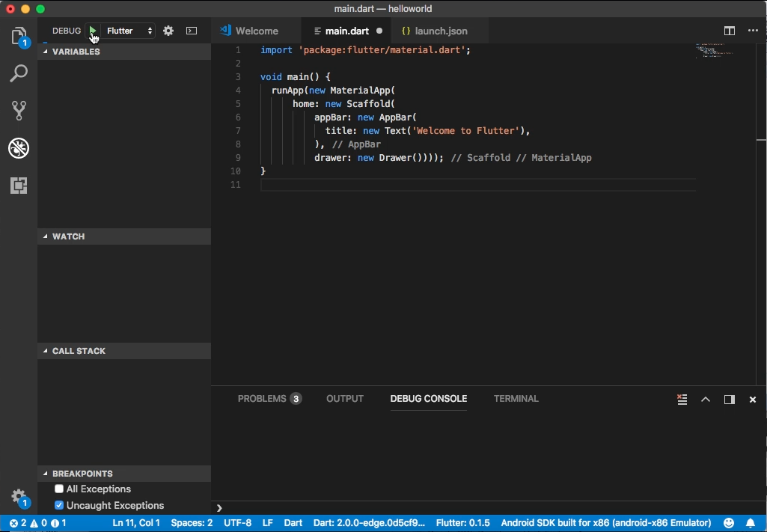Open the editor More Actions menu
This screenshot has height=532, width=767.
753,31
